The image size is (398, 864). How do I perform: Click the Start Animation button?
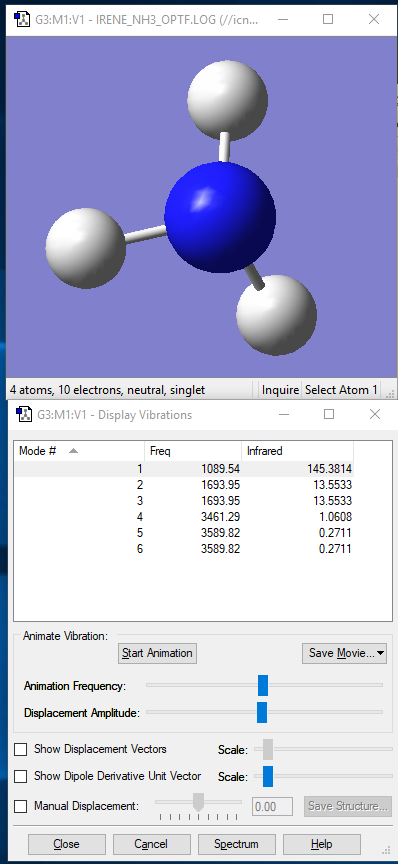(x=157, y=653)
